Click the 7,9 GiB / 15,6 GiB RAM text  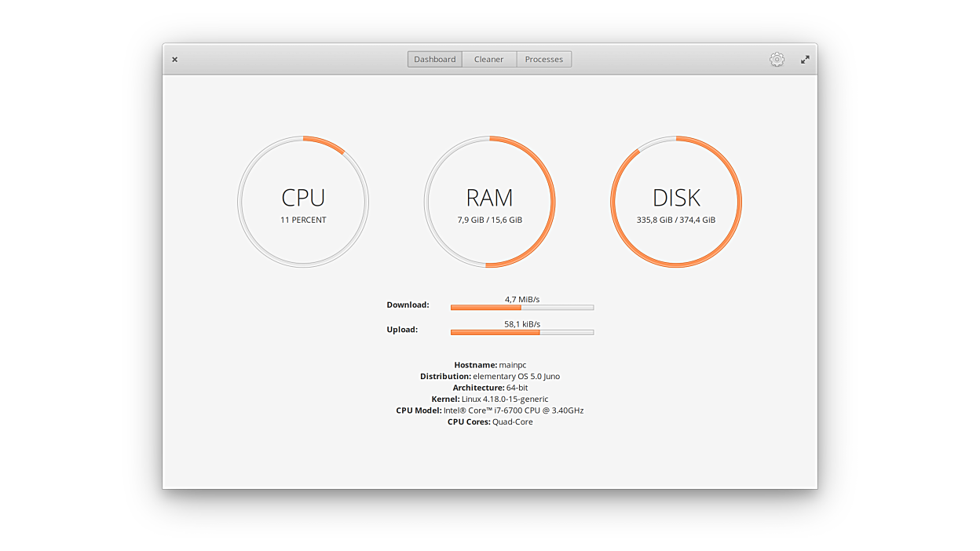pyautogui.click(x=489, y=221)
